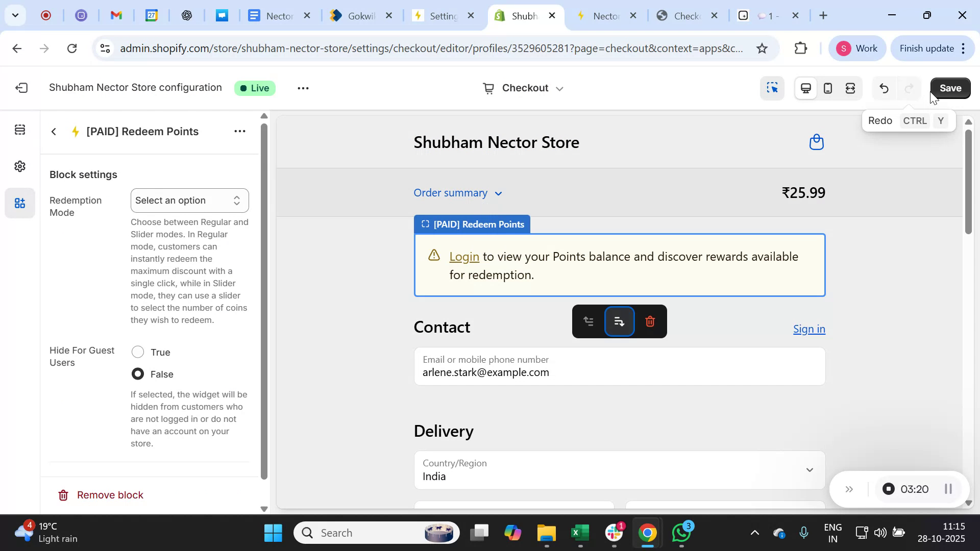
Task: Click the exit editor icon top left
Action: 20,88
